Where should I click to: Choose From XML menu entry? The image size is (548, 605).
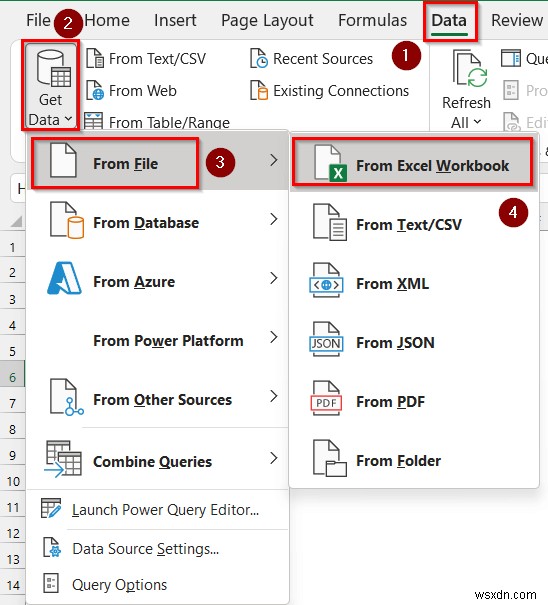pyautogui.click(x=414, y=284)
